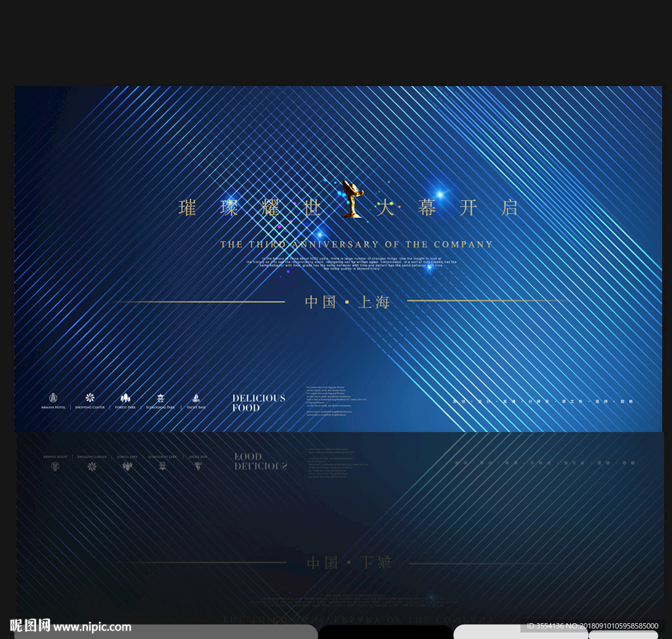Click the gold character '开' in the title
Screen dimensions: 672x639
pyautogui.click(x=468, y=208)
